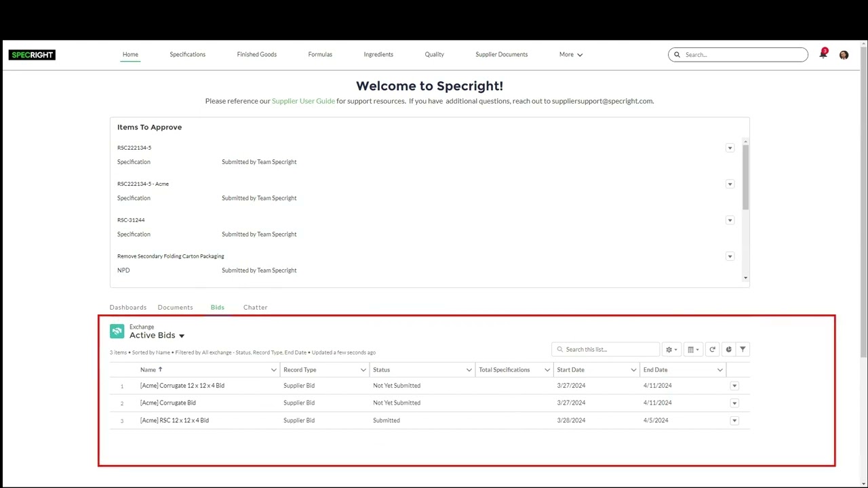Open Record Type column options menu

[x=363, y=370]
